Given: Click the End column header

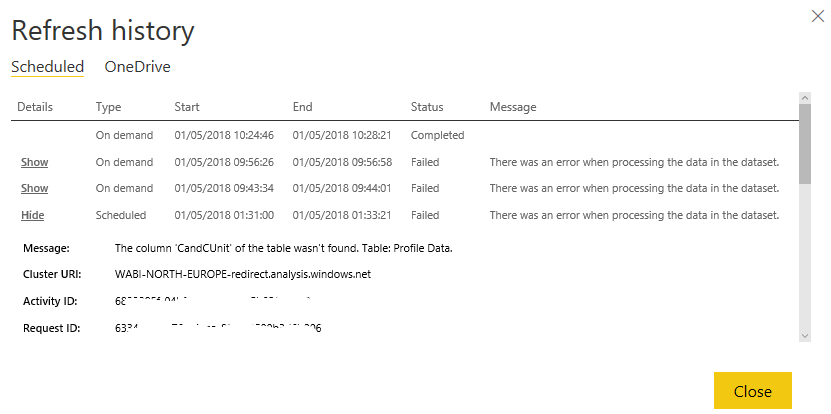Looking at the screenshot, I should pos(303,107).
